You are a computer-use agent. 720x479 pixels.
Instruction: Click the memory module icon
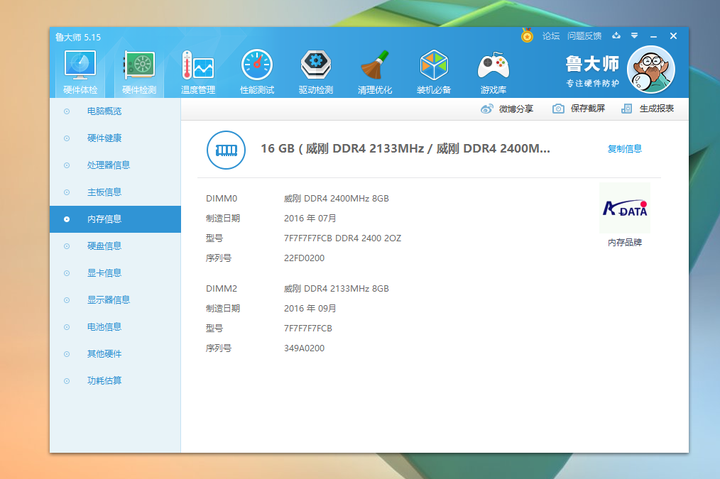(x=226, y=150)
